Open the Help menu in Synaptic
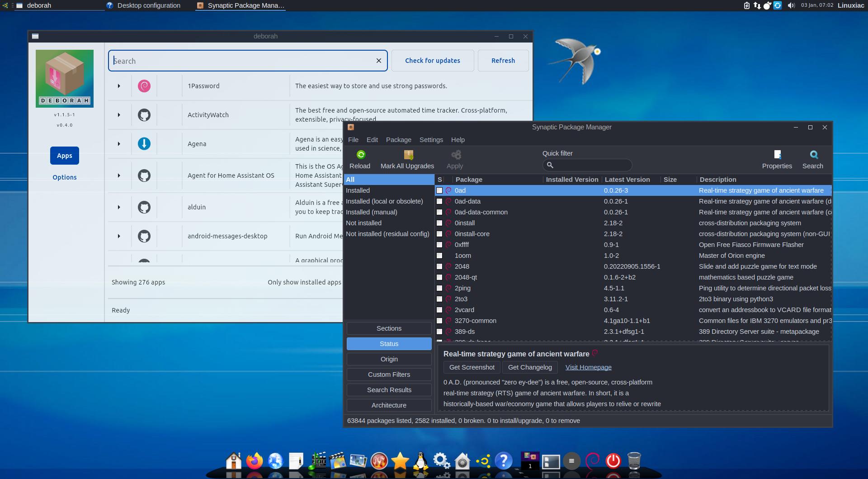This screenshot has width=868, height=479. pos(458,140)
